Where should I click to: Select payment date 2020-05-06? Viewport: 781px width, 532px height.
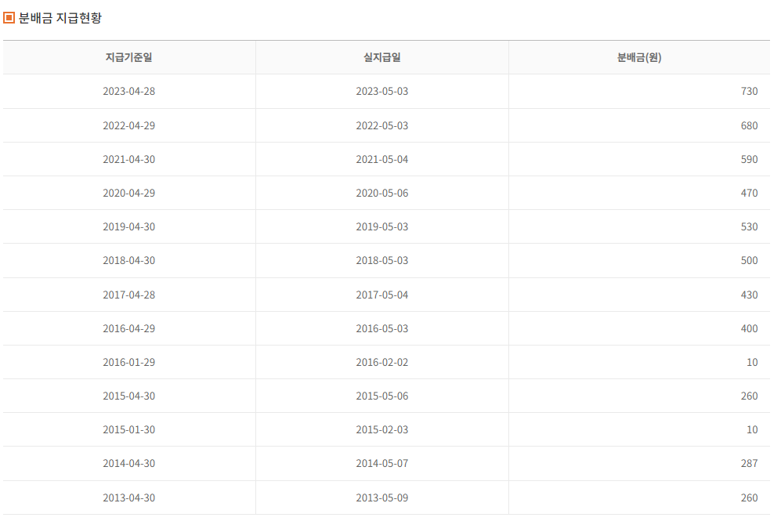pos(382,193)
